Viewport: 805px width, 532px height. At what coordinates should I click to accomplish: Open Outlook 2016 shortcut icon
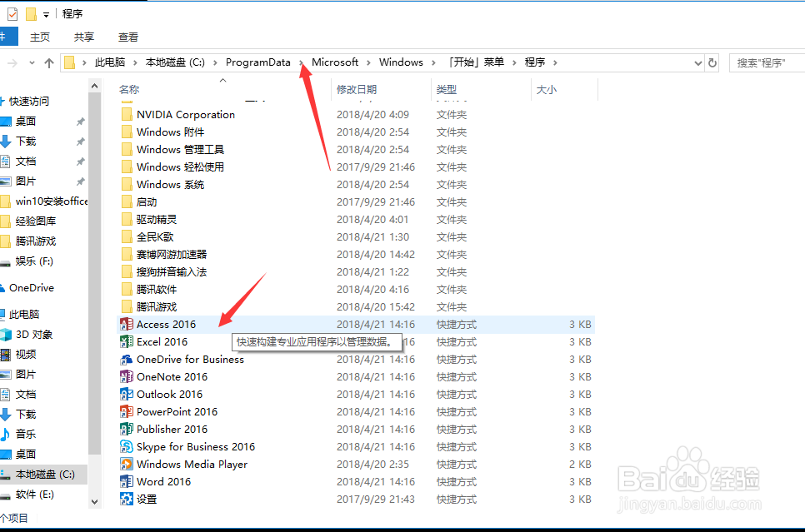127,394
